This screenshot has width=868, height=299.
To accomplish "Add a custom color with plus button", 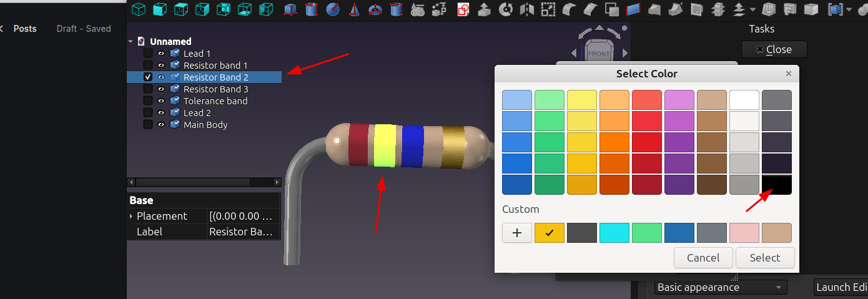I will tap(517, 233).
